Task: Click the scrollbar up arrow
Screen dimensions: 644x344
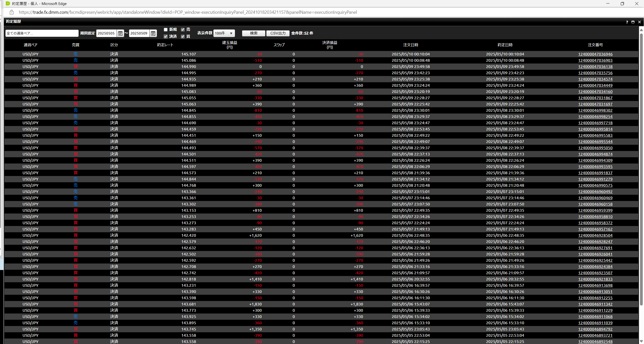Action: click(x=641, y=30)
